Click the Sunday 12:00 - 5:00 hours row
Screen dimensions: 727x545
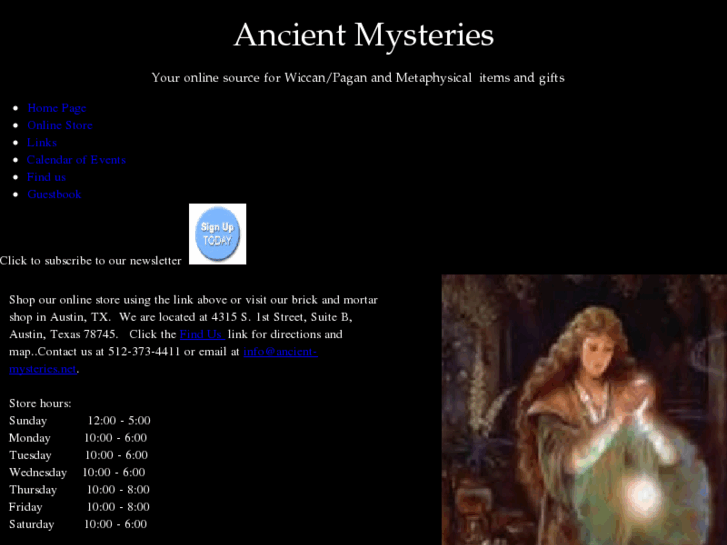80,421
